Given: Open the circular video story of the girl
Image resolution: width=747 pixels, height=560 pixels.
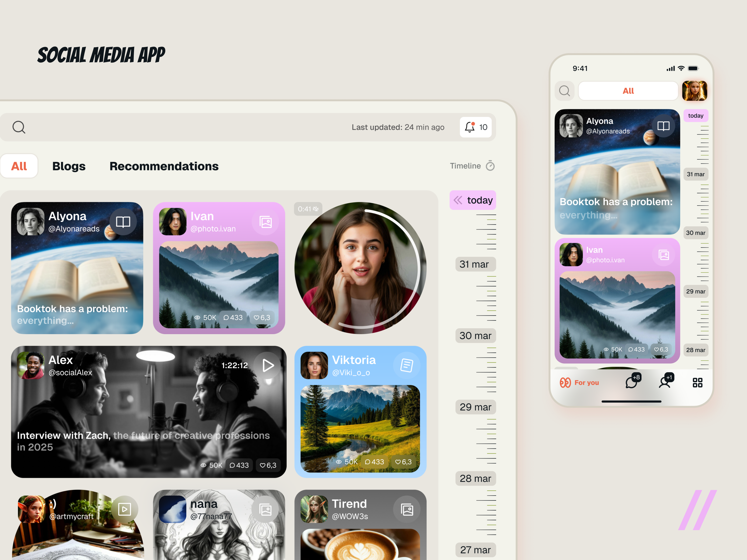Looking at the screenshot, I should point(360,268).
